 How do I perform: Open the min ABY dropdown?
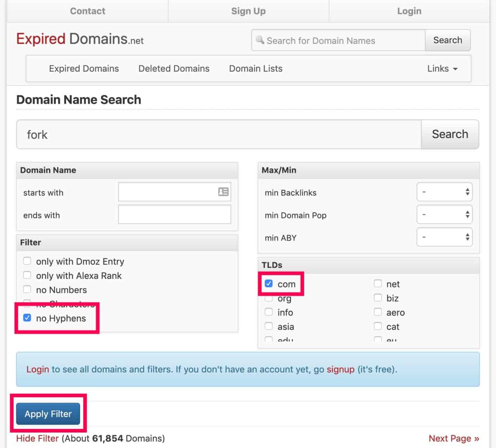point(444,237)
